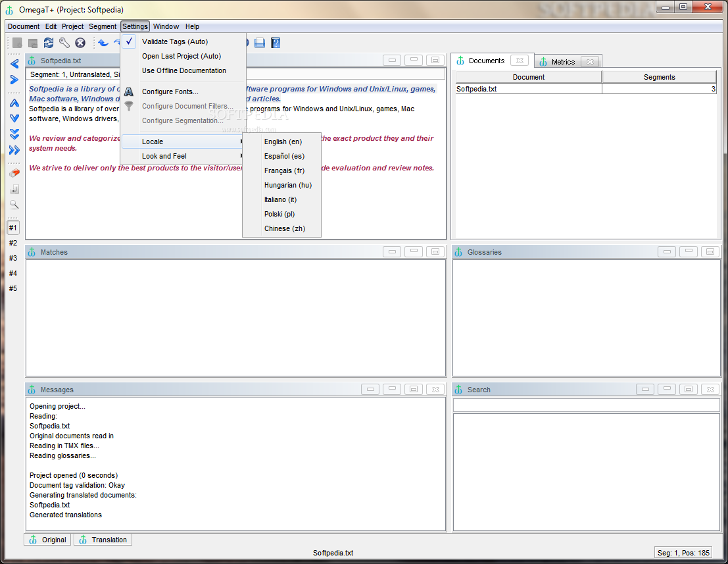728x564 pixels.
Task: Click the double right chevron sidebar icon
Action: pyautogui.click(x=14, y=150)
